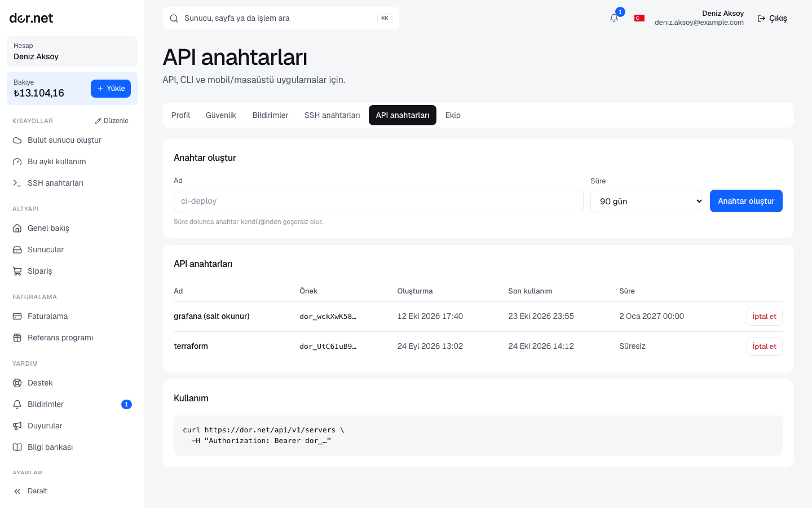
Task: Click the Yükle balance top-up button
Action: tap(111, 89)
